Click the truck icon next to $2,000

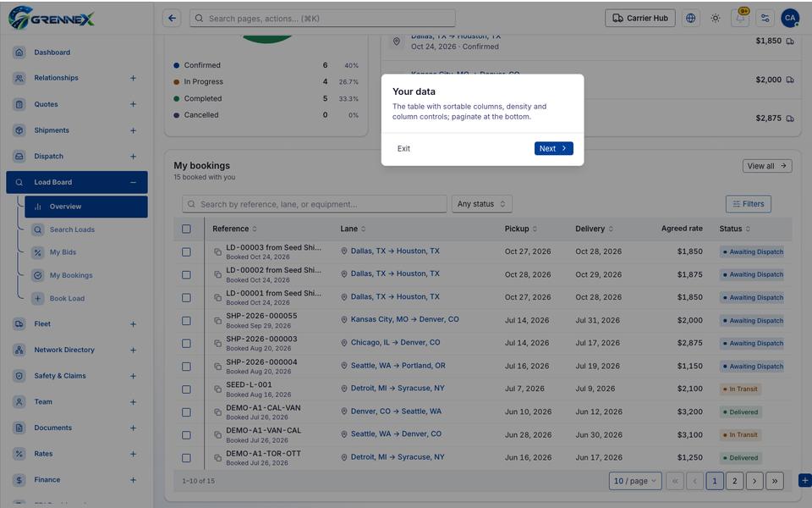pyautogui.click(x=790, y=80)
